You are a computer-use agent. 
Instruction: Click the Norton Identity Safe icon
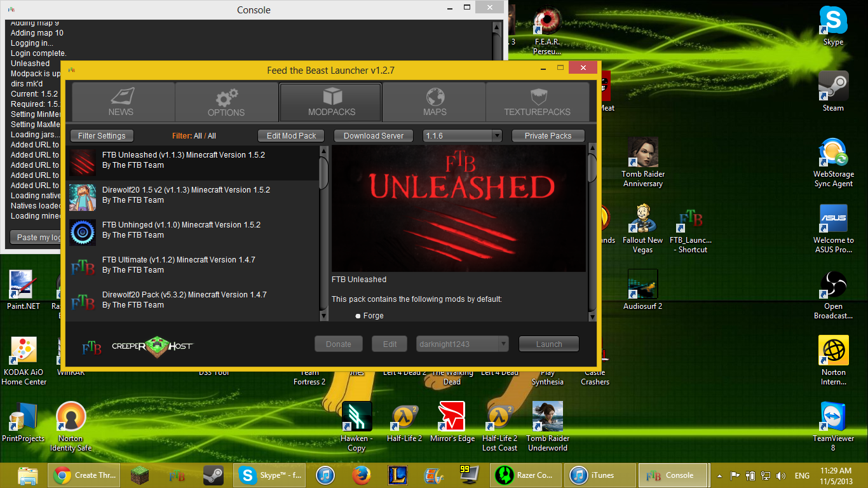(x=71, y=426)
